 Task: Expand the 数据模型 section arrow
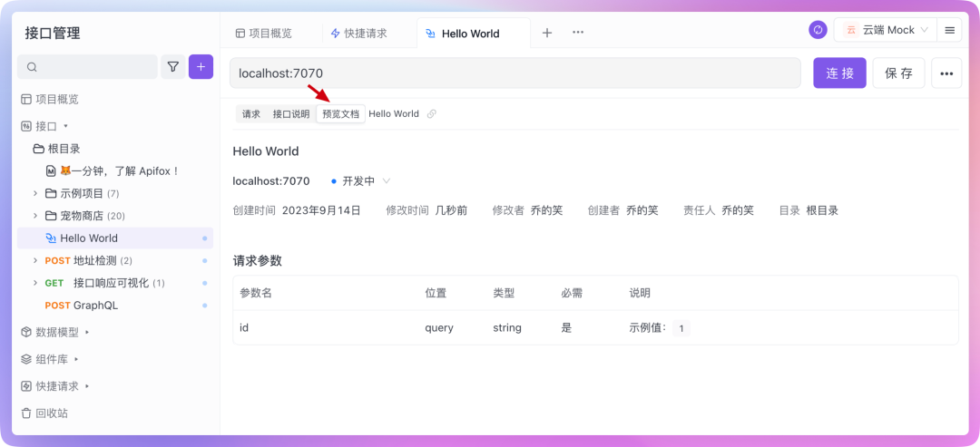(87, 332)
